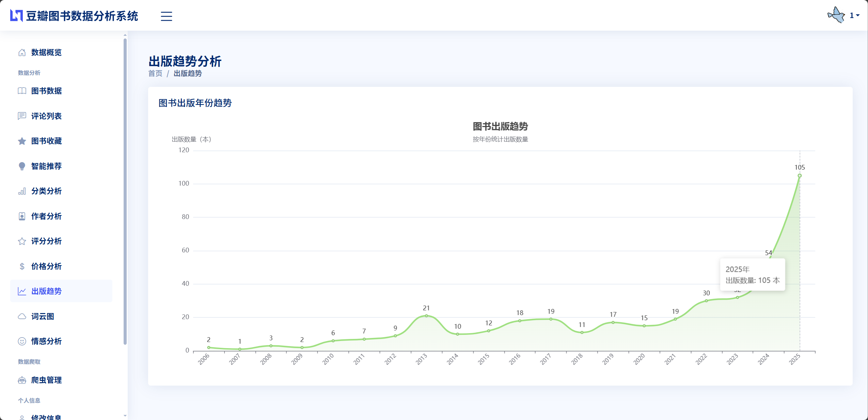Go to 爬虫管理 page
The height and width of the screenshot is (420, 868).
[x=46, y=380]
